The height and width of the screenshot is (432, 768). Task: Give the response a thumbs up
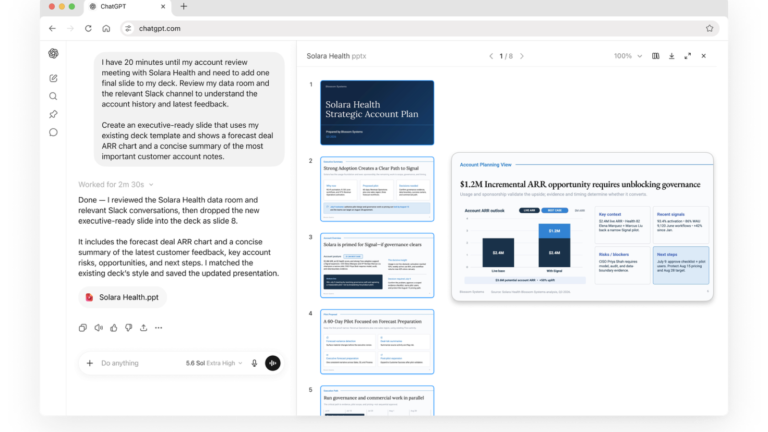(114, 328)
